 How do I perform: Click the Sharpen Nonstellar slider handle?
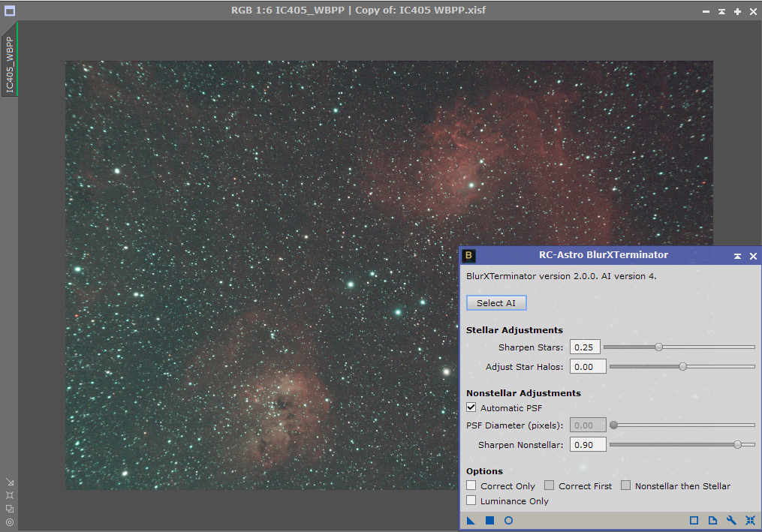coord(737,444)
